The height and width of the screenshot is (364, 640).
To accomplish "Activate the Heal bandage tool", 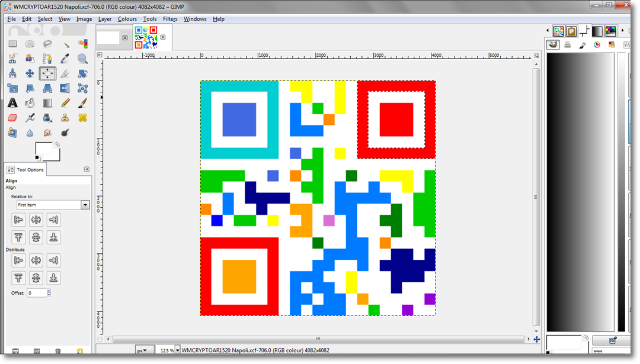I will [x=82, y=118].
